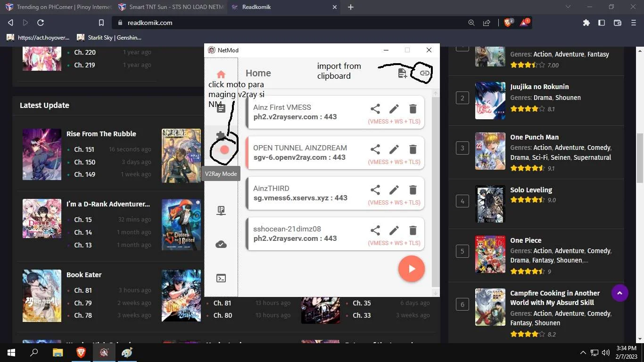Share the AinzTHIRD config
The image size is (644, 362).
point(375,190)
